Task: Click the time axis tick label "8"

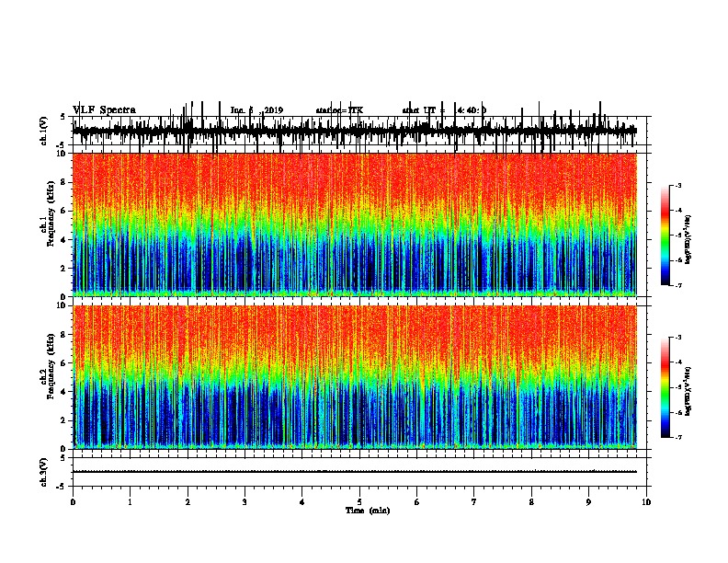Action: (x=531, y=502)
